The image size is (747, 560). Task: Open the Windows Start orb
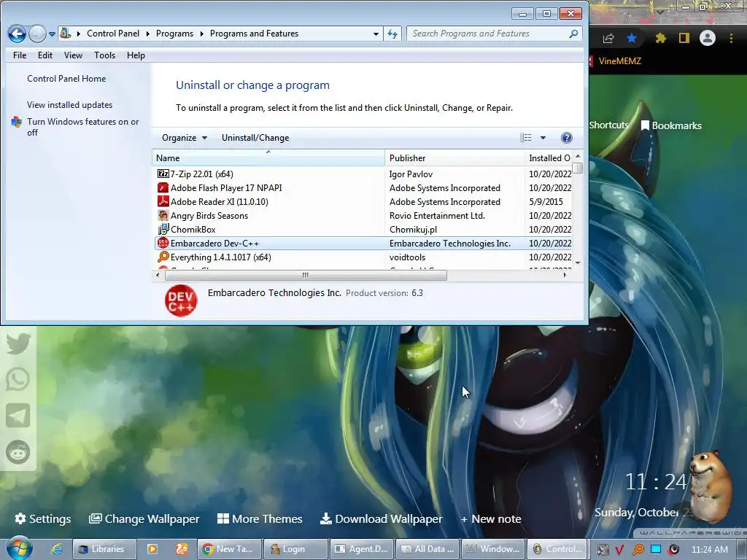tap(19, 548)
